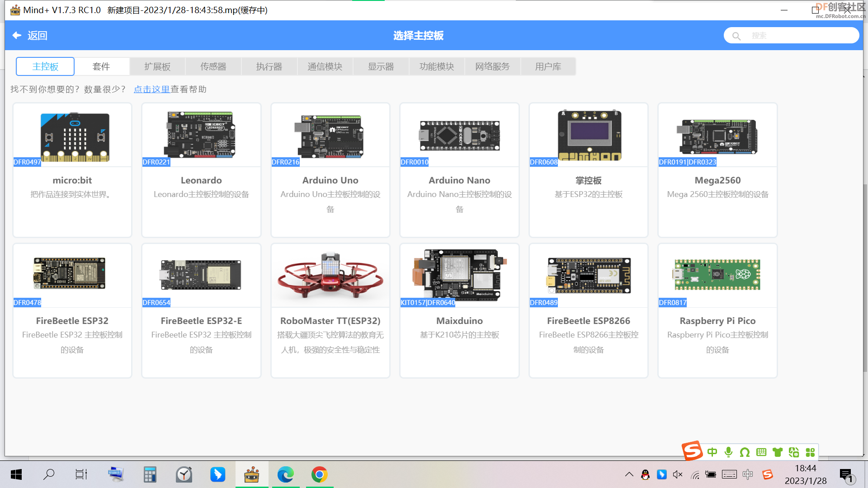Click the DFR0608 product tag

543,162
